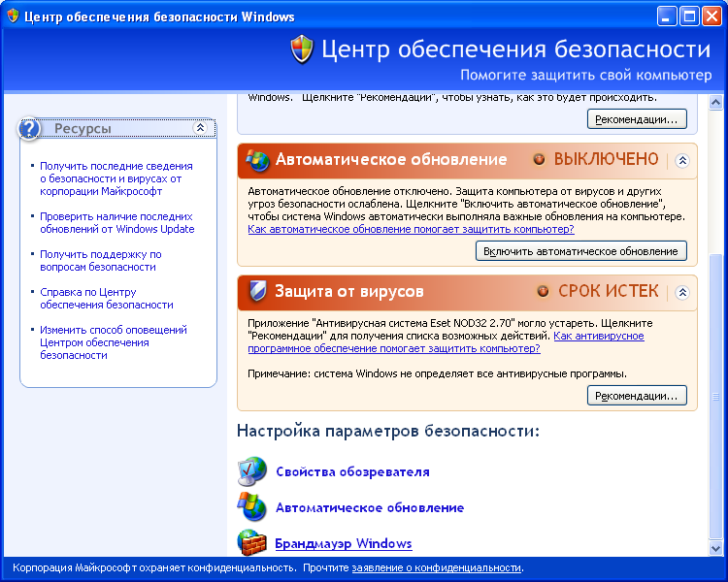Click the scrollbar up arrow
This screenshot has width=728, height=582.
pos(715,102)
